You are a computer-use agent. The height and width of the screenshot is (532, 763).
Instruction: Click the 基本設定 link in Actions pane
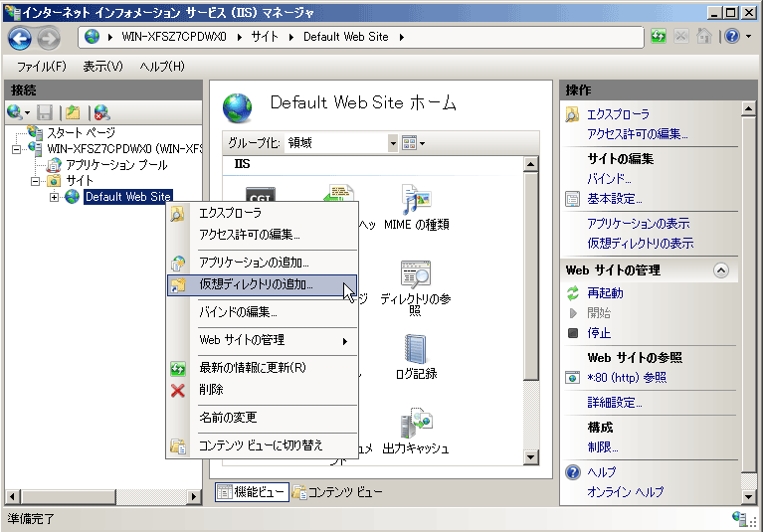[615, 199]
